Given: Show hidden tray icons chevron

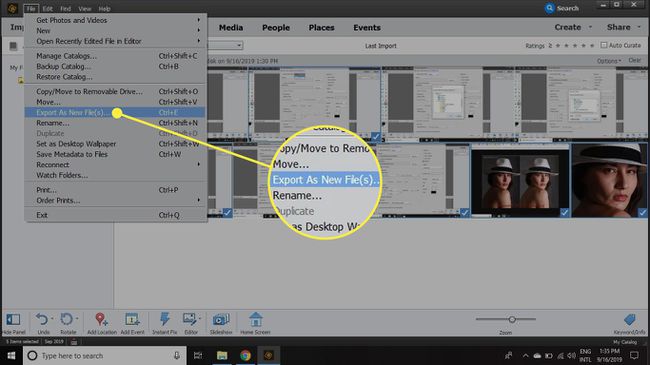Looking at the screenshot, I should pos(525,355).
